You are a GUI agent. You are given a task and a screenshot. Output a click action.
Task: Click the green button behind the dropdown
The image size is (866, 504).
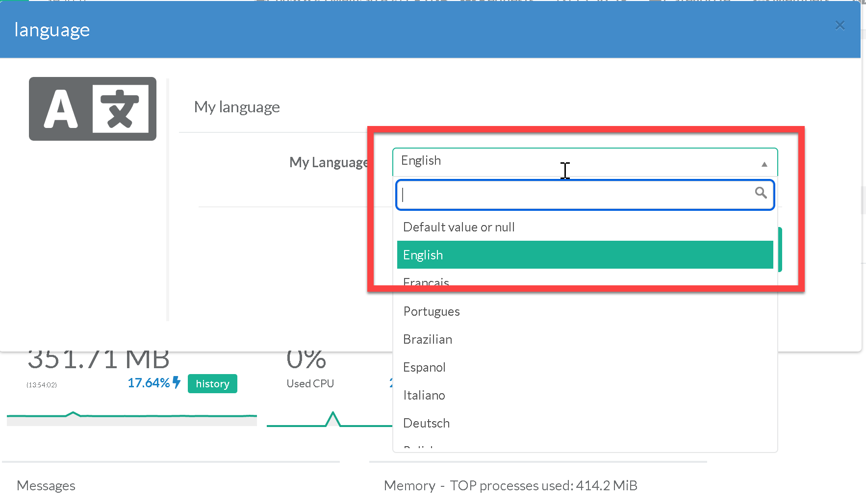point(780,249)
